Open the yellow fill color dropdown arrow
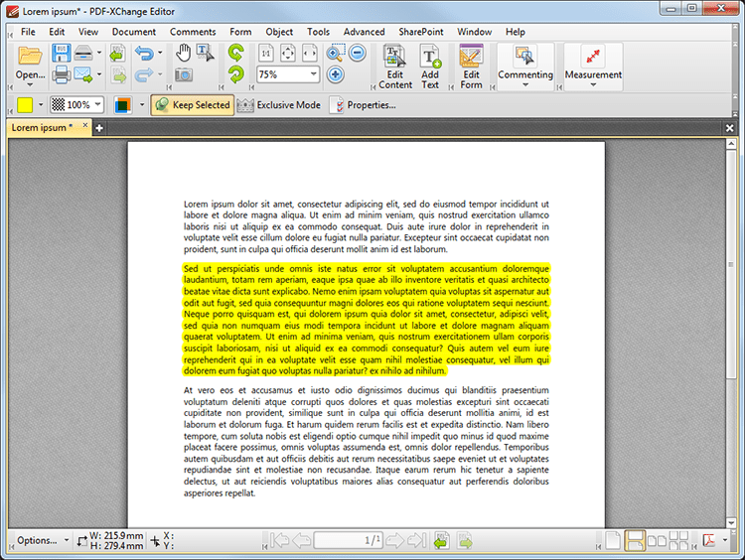Viewport: 745px width, 560px height. 41,104
